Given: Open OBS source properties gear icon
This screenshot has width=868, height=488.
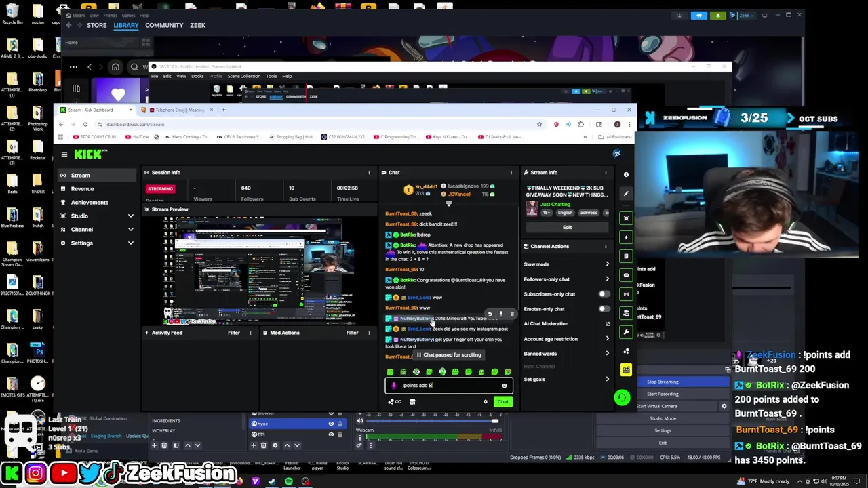Looking at the screenshot, I should (x=275, y=445).
